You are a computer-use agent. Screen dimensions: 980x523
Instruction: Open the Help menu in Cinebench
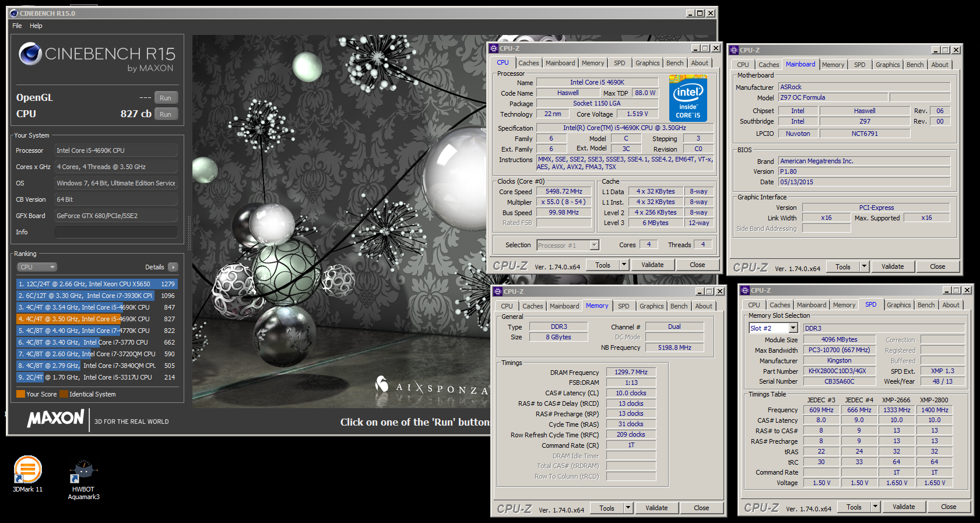36,26
